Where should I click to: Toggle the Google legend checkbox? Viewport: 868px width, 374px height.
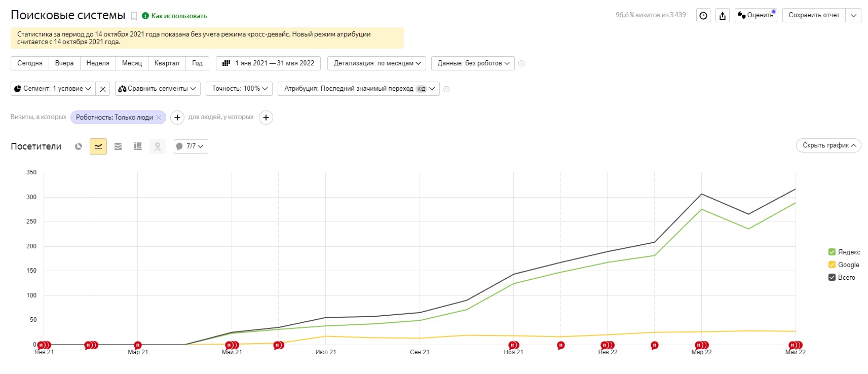coord(832,265)
